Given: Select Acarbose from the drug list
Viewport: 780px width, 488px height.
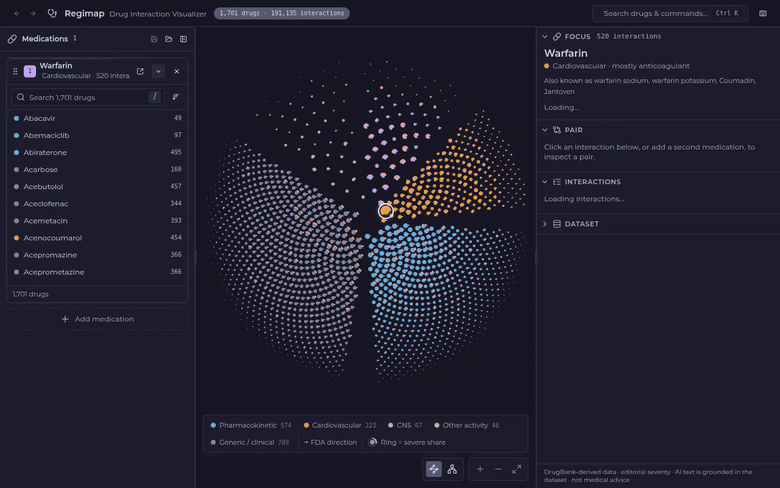Looking at the screenshot, I should click(97, 170).
